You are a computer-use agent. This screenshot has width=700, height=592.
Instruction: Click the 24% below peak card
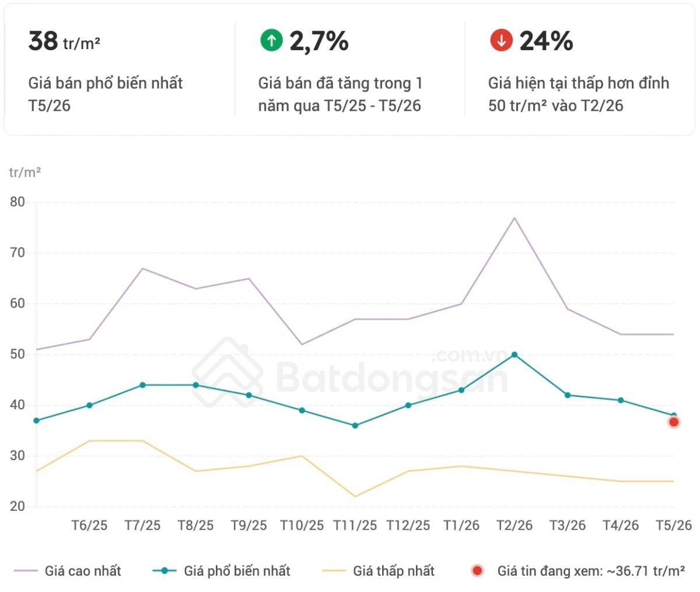[x=579, y=69]
